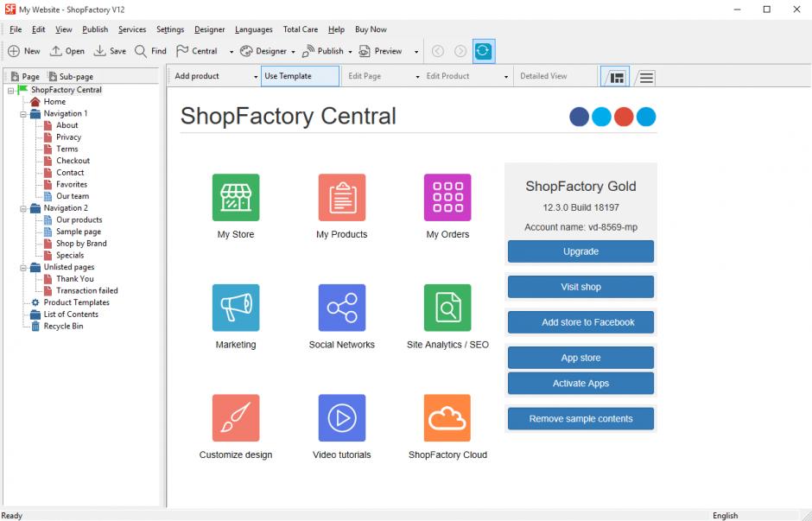The width and height of the screenshot is (812, 521).
Task: Collapse the Navigation 1 tree node
Action: click(x=23, y=114)
